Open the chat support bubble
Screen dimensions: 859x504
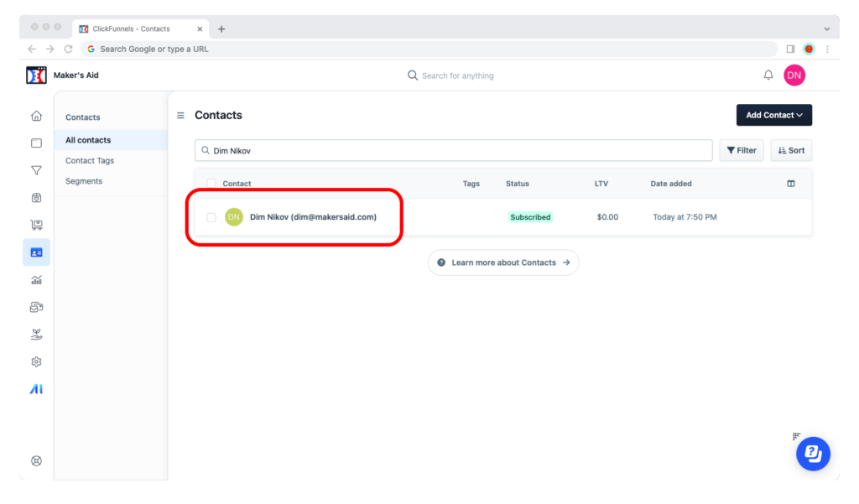click(x=813, y=454)
